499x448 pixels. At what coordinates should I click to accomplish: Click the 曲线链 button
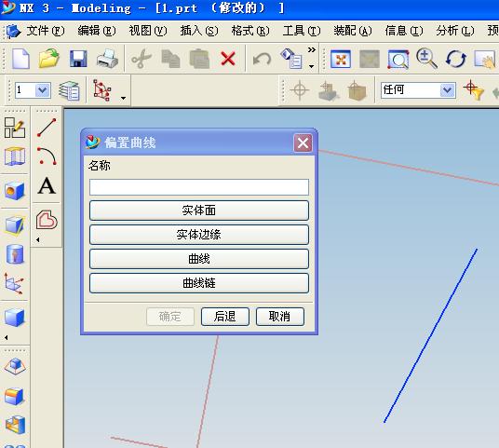click(x=199, y=283)
